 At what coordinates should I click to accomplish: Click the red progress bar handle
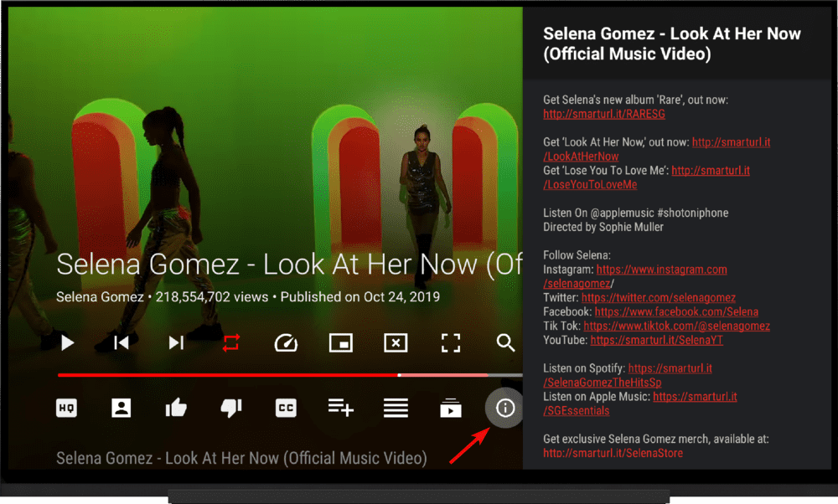[399, 375]
